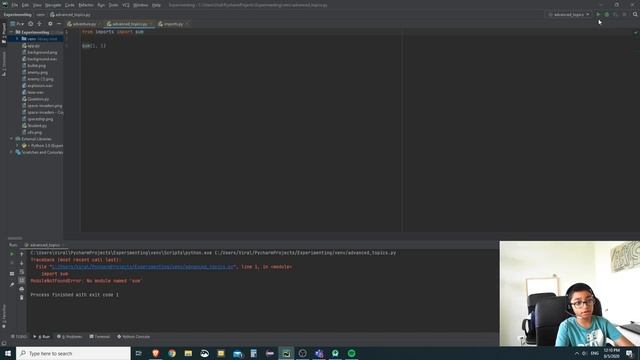Toggle the Structure side tool window stripe
Image resolution: width=640 pixels, height=360 pixels.
click(x=4, y=64)
